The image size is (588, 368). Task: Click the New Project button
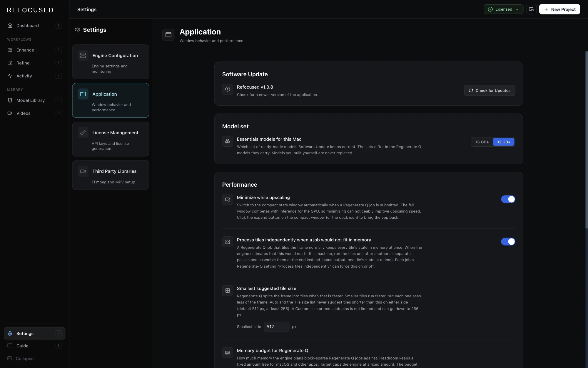(559, 9)
